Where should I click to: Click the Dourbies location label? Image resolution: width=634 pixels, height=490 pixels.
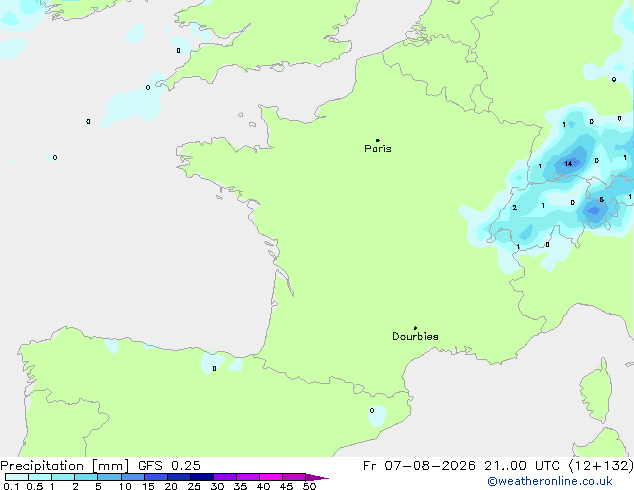[415, 336]
